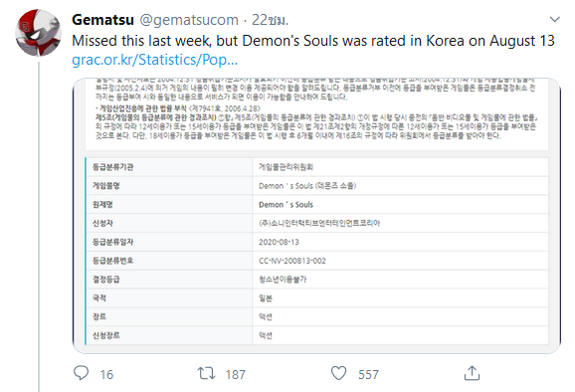This screenshot has width=575, height=392.
Task: Click the retweet count 187
Action: pos(236,374)
